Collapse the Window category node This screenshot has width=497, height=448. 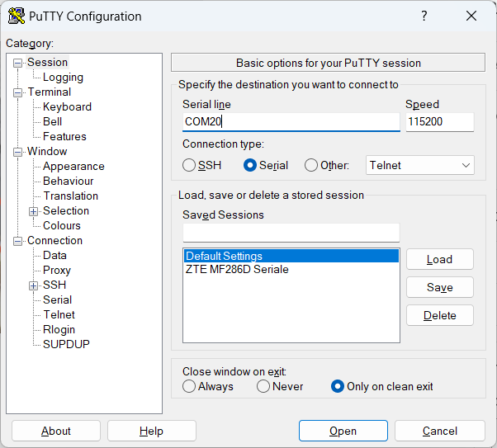tap(18, 152)
